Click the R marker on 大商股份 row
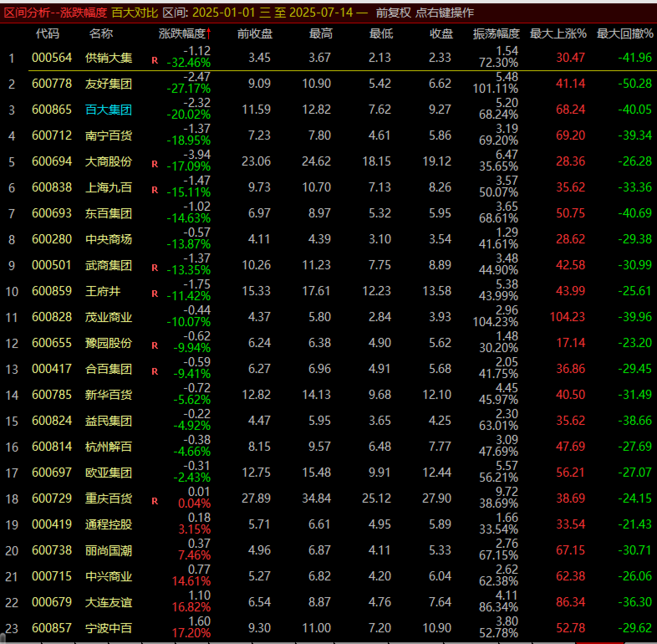 point(155,164)
